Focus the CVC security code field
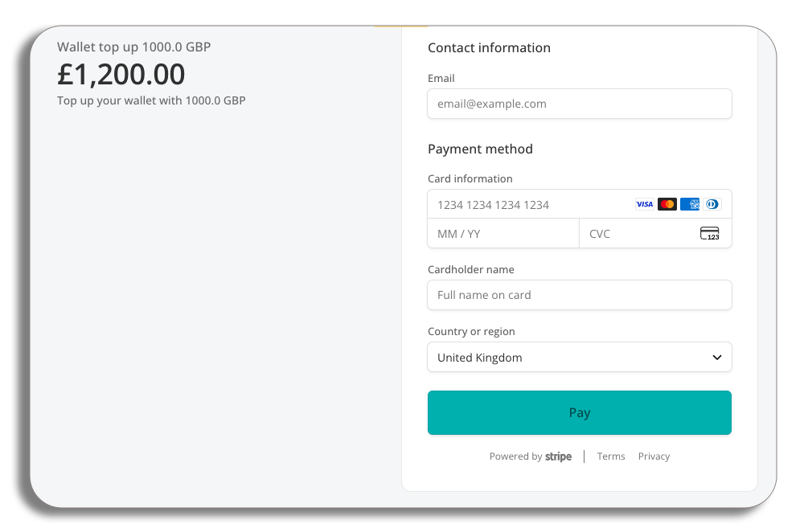This screenshot has width=804, height=532. coord(639,234)
